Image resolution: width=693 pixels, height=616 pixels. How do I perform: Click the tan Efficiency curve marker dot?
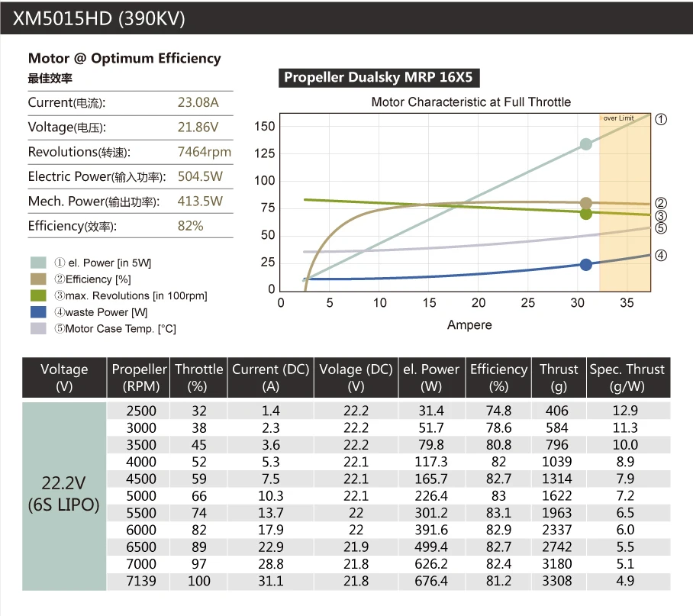pyautogui.click(x=586, y=203)
